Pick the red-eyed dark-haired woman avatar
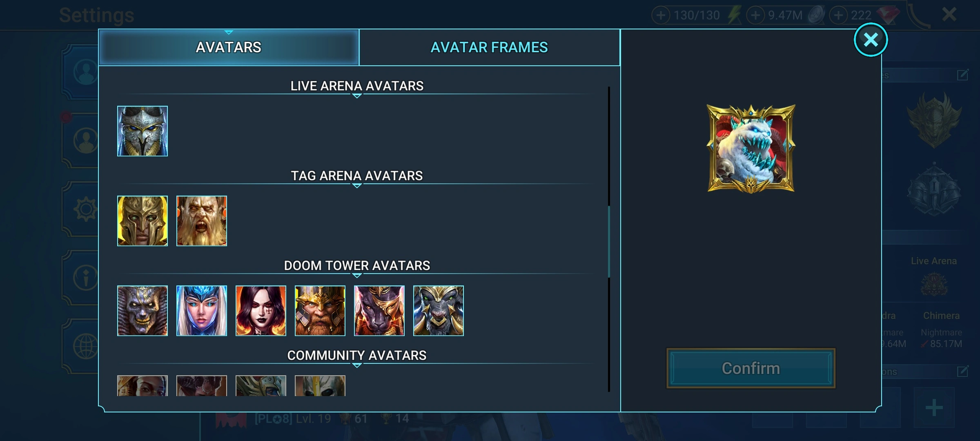 click(x=261, y=311)
